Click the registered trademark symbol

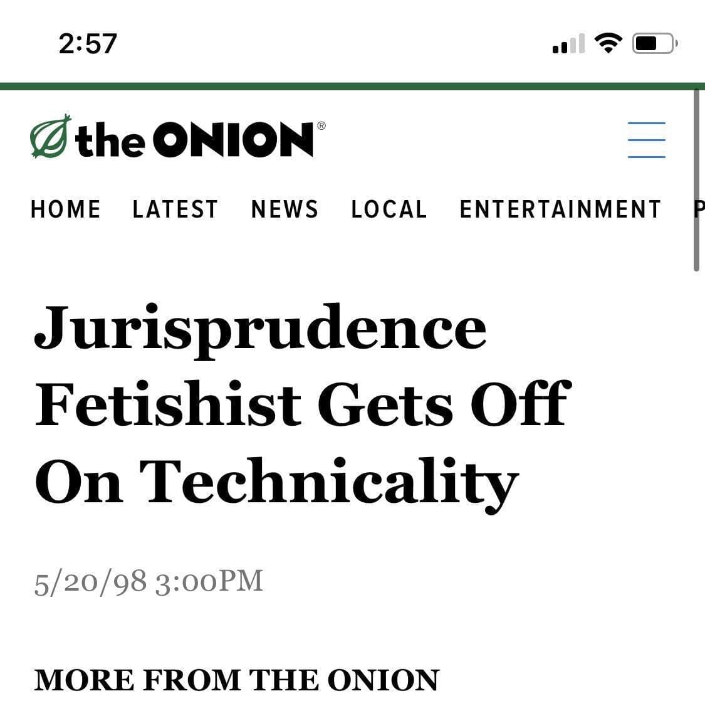(x=321, y=125)
